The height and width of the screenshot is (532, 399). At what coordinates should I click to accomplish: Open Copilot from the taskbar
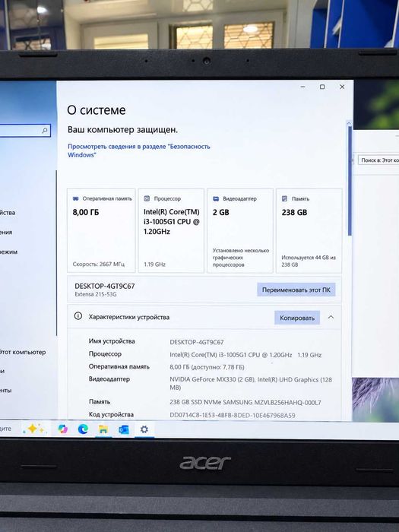[63, 429]
